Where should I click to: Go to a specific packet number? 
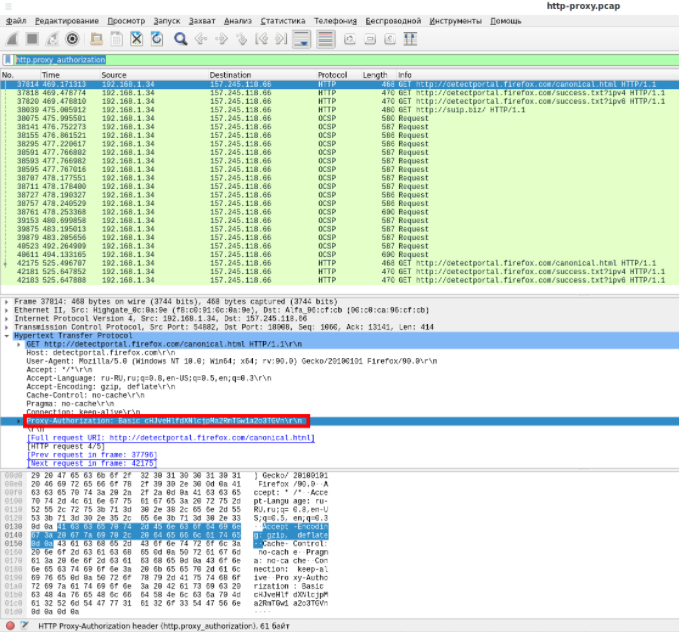pyautogui.click(x=241, y=39)
